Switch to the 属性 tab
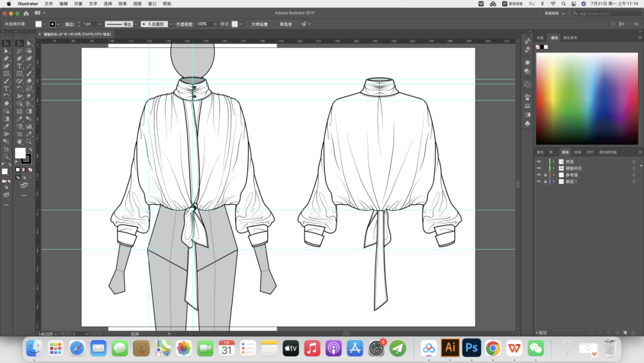Viewport: 644px width, 363px height. click(540, 152)
